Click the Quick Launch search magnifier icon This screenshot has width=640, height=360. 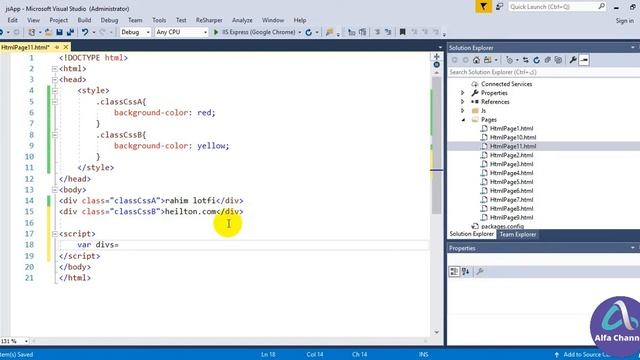(x=602, y=6)
